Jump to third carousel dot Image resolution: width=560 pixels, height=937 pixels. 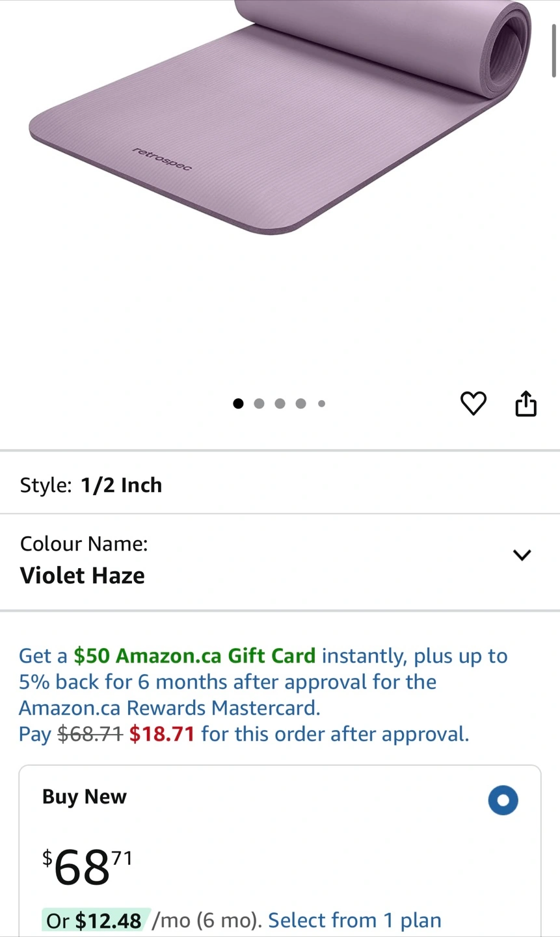[280, 403]
